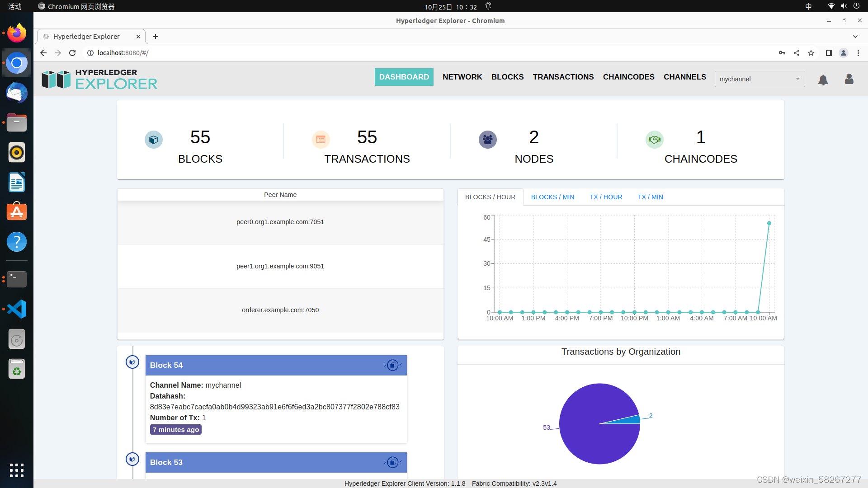Switch to BLOCKS / HOUR chart tab

coord(490,197)
